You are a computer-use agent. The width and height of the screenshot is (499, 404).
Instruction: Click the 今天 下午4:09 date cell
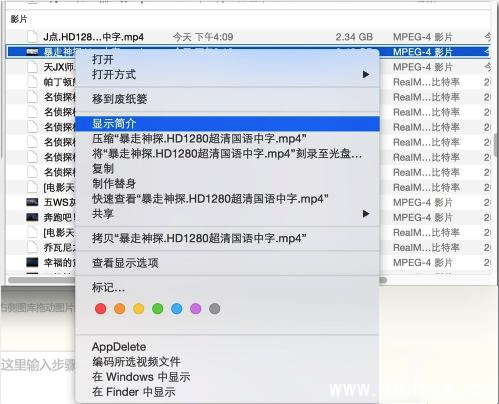click(x=203, y=37)
